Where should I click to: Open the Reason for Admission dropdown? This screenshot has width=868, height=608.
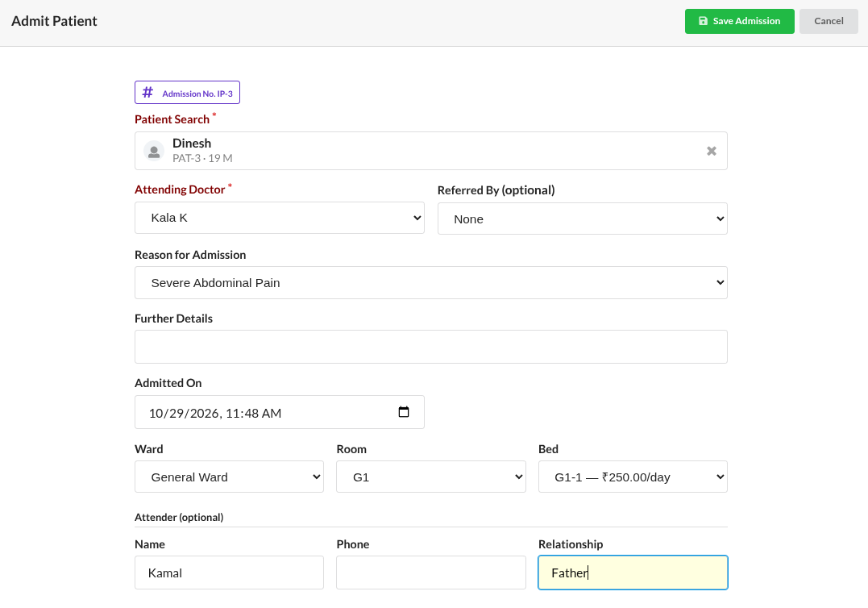[430, 283]
